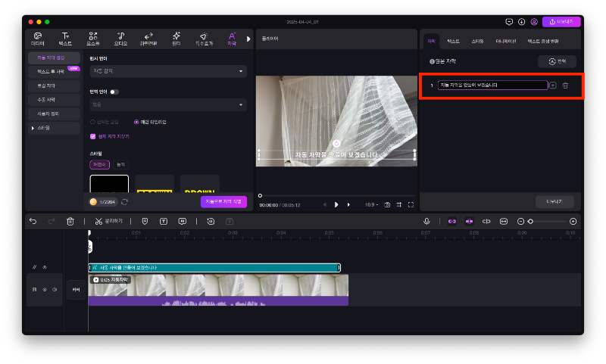Open the 16:9 aspect ratio dropdown
Viewport: 606px width, 364px height.
(372, 204)
